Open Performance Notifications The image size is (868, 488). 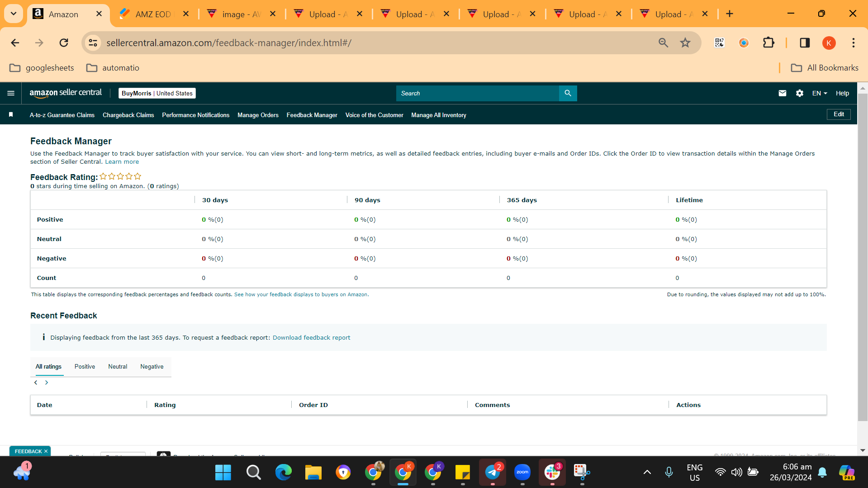click(195, 115)
